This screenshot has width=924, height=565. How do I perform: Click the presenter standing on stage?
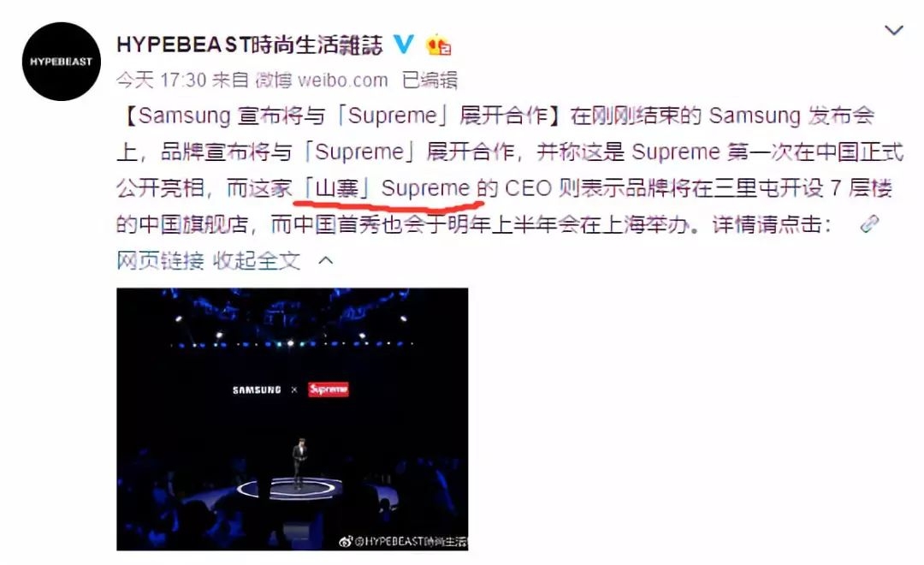pos(299,462)
